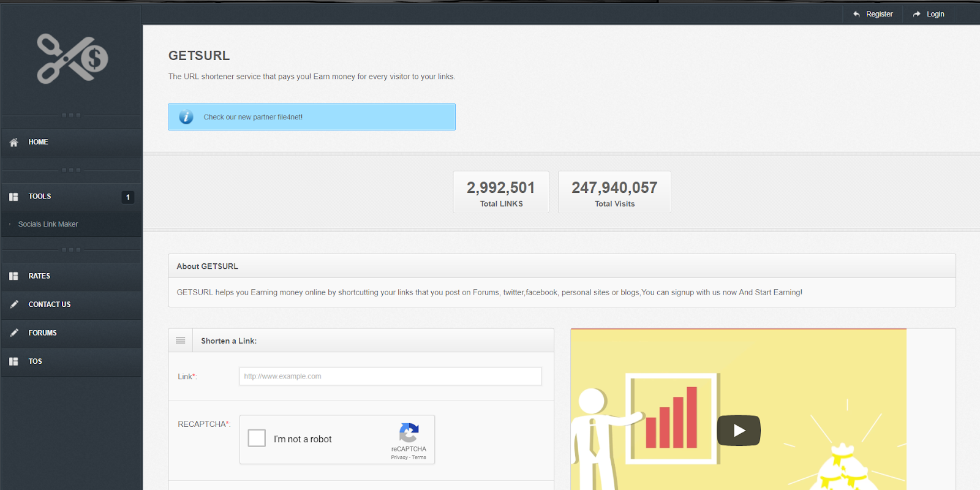Click Check our new partner file4net notice

312,117
